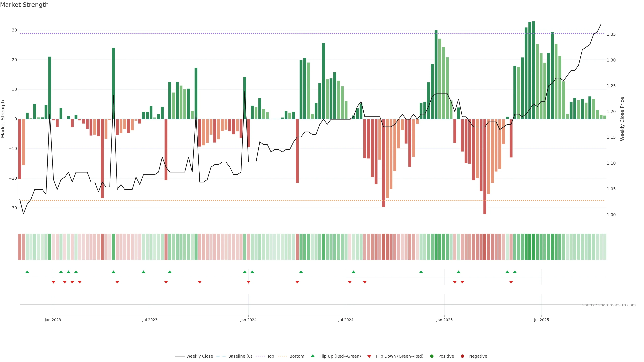Click the last green flip-up triangle marker
This screenshot has width=644, height=362.
(515, 272)
